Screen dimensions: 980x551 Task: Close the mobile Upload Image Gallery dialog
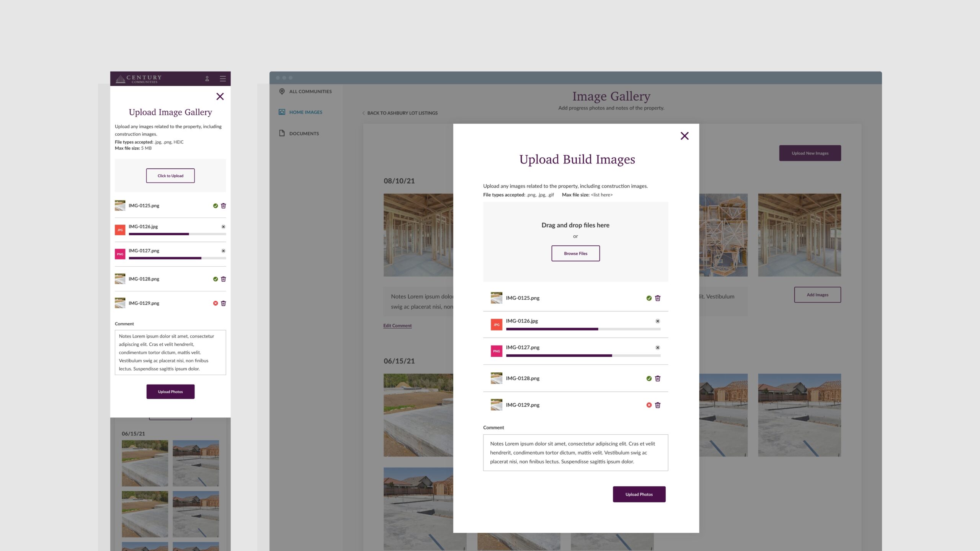pos(220,96)
